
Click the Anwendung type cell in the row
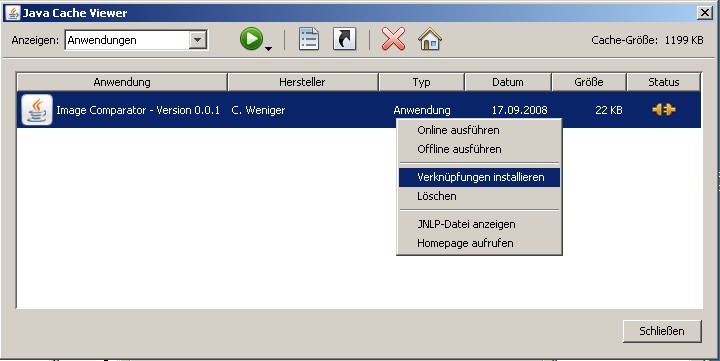[422, 110]
